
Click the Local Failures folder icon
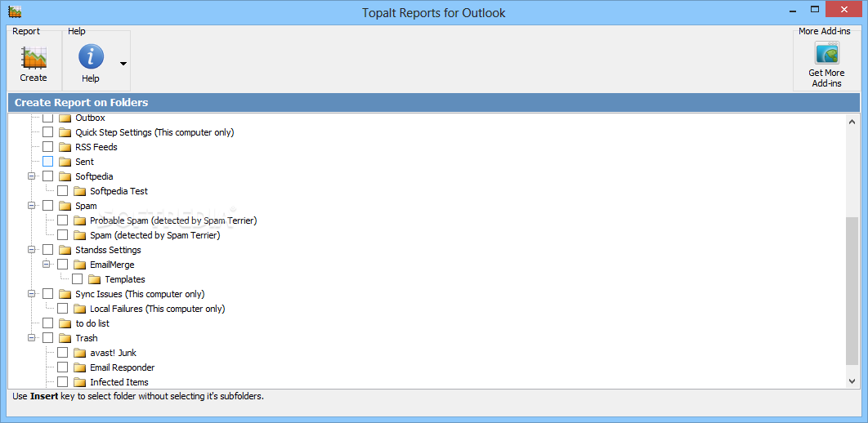(80, 309)
